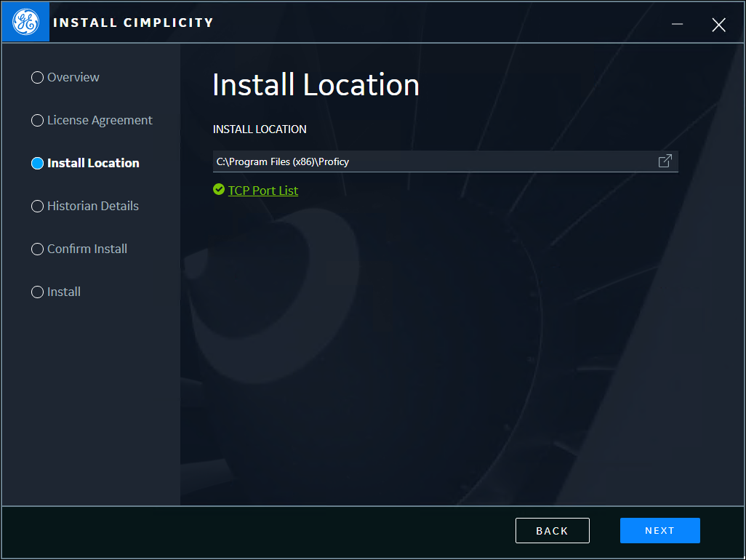Select the Install Location step radio circle
This screenshot has width=746, height=560.
(x=37, y=163)
